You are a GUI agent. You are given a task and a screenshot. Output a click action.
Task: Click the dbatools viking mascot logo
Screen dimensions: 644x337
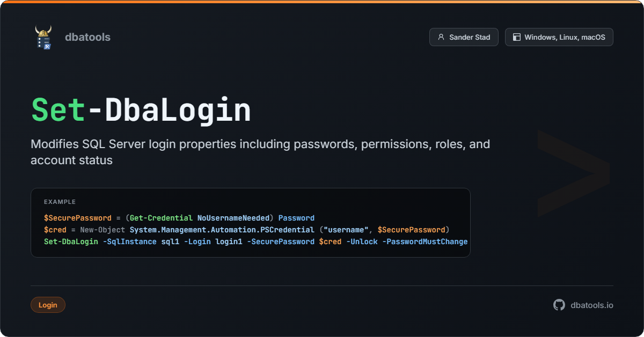tap(44, 36)
